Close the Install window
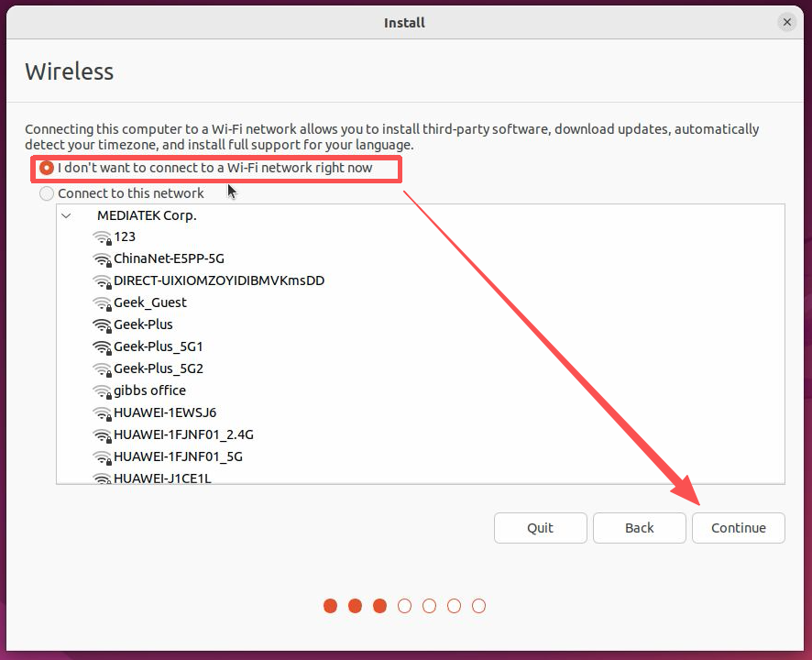The height and width of the screenshot is (660, 812). point(787,22)
